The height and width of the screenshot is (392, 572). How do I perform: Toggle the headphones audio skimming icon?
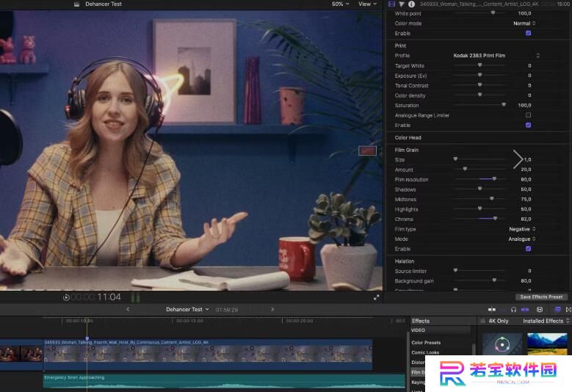click(x=513, y=310)
